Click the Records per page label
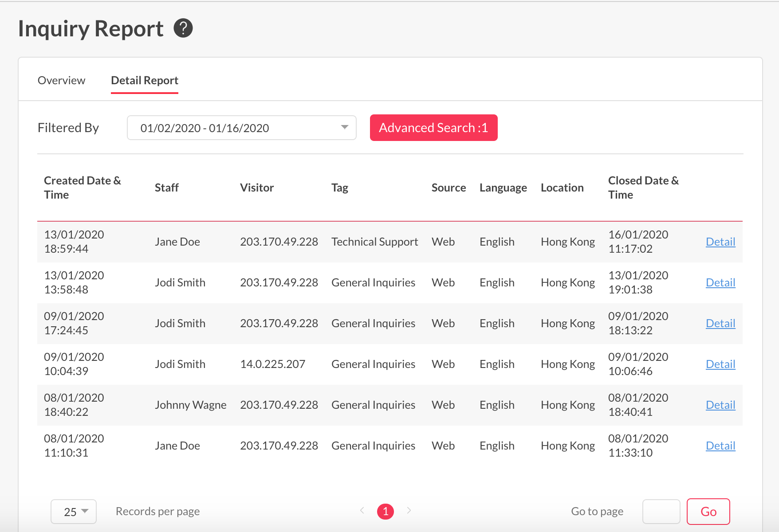Screen dimensions: 779x532 pos(157,511)
